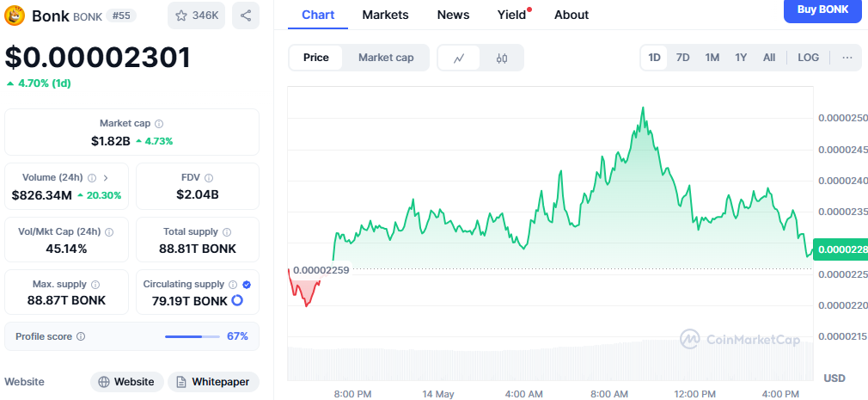This screenshot has height=400, width=868.
Task: Click info icon beside Total supply
Action: pos(227,232)
